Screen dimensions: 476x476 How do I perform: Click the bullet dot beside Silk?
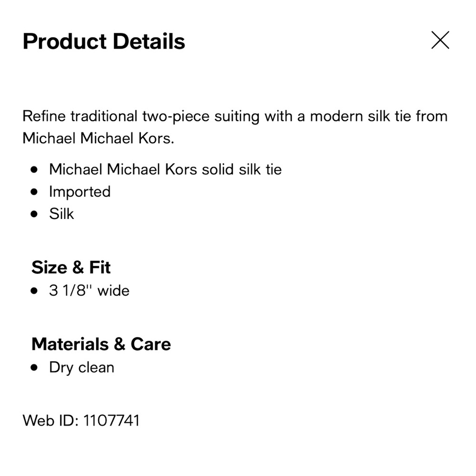point(34,214)
